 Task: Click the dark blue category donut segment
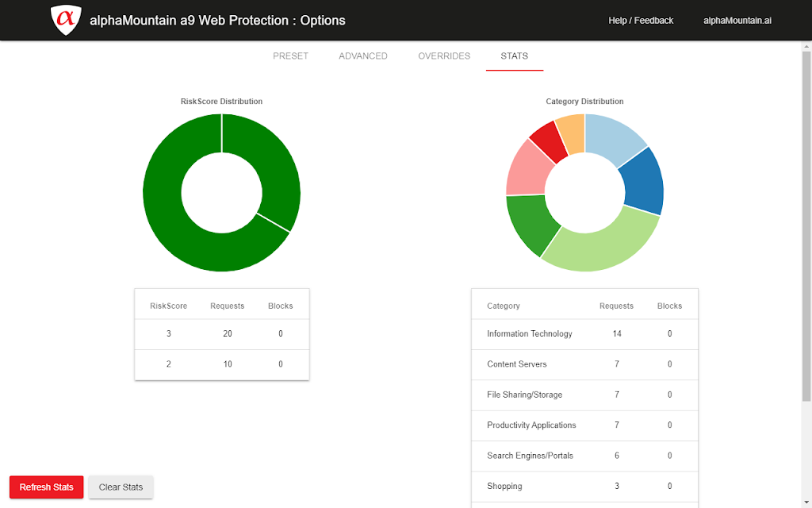(x=643, y=182)
